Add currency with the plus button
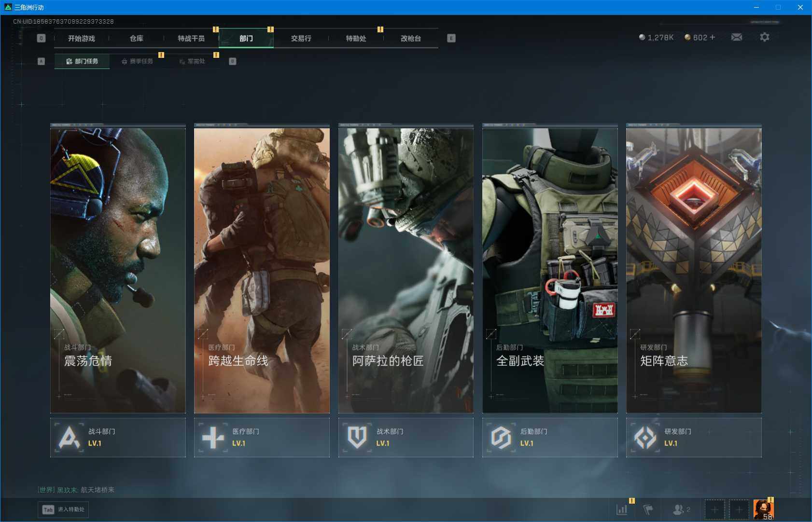 [x=712, y=37]
